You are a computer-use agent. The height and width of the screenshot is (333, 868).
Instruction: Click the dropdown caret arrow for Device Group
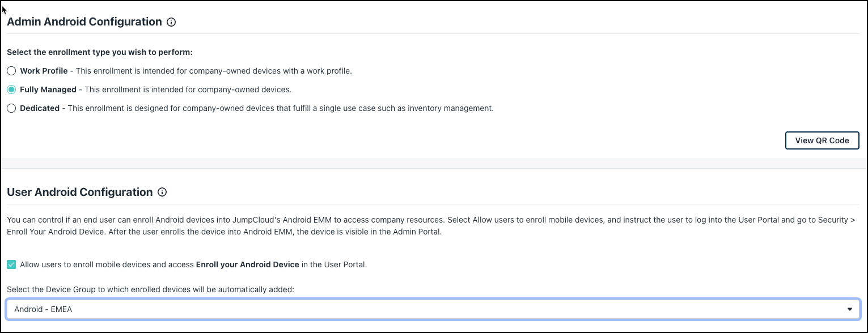(x=849, y=309)
